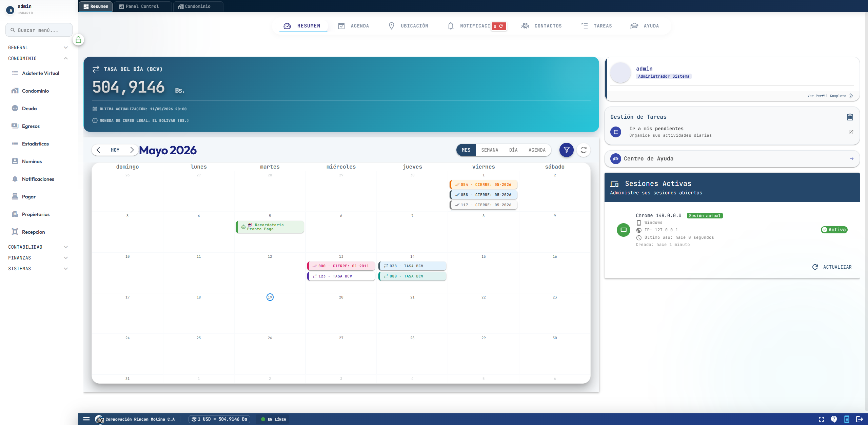The width and height of the screenshot is (868, 425).
Task: Open the RESUMEN navigation tab
Action: click(303, 26)
